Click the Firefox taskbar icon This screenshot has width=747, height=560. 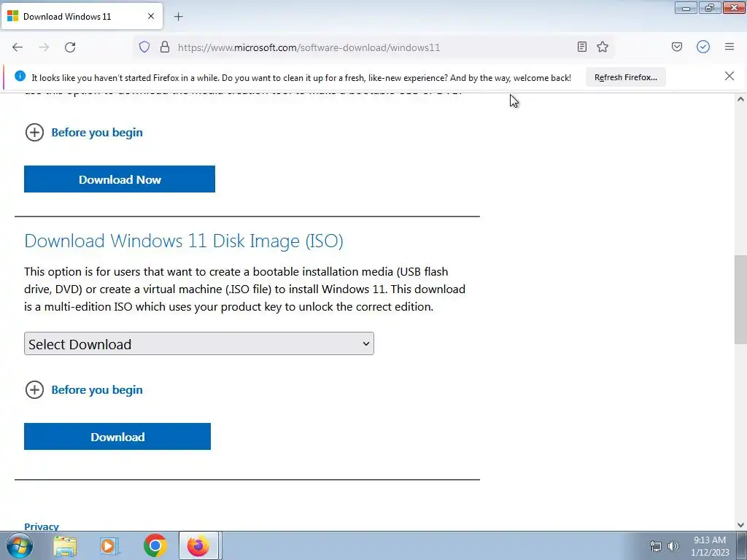point(198,545)
